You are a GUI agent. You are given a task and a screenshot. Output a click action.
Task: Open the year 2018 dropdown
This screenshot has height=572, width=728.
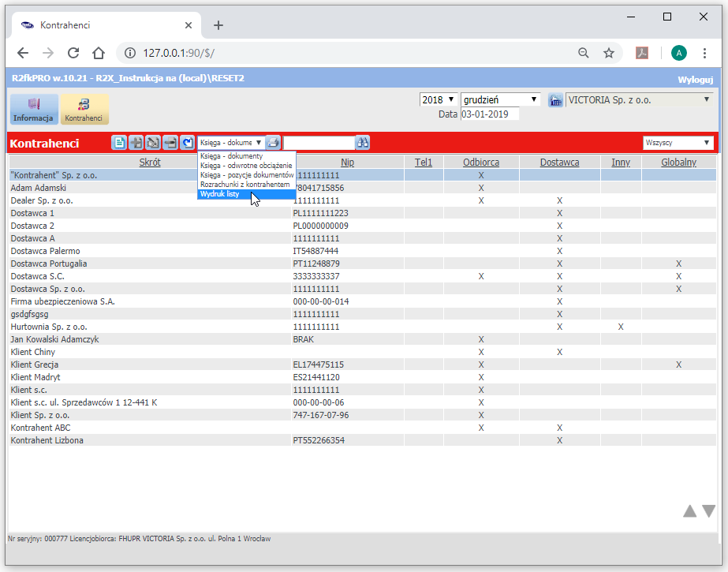(439, 100)
